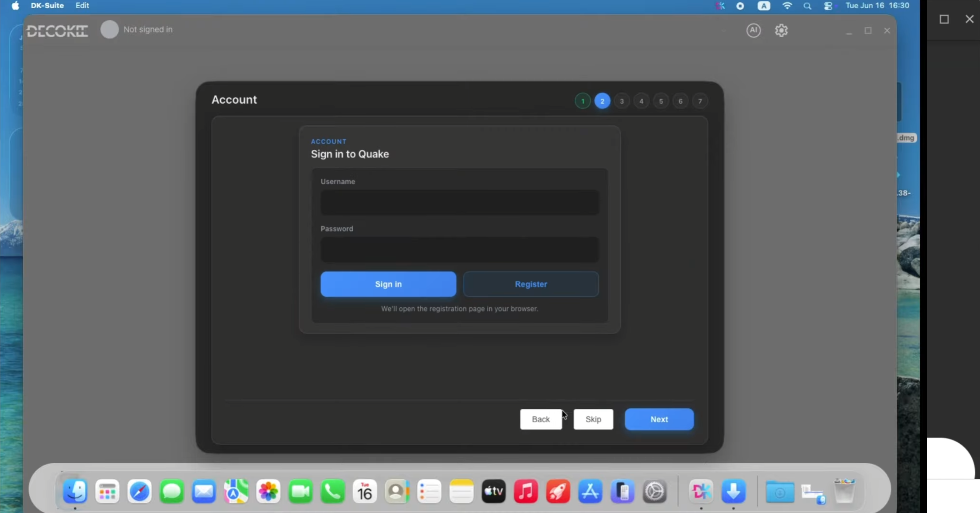Launch Safari from the Dock
Viewport: 980px width, 513px height.
[x=139, y=491]
